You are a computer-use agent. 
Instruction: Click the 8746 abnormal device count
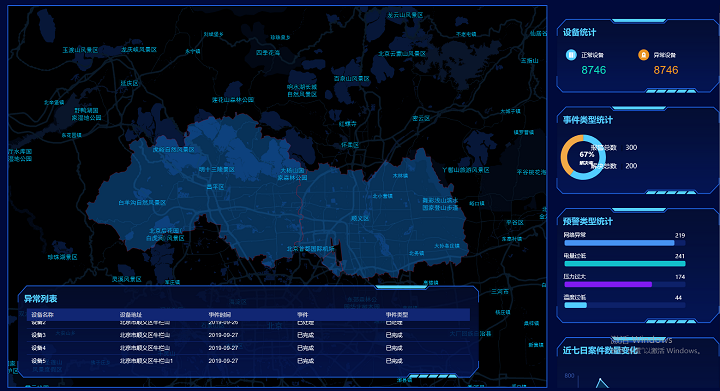(666, 70)
